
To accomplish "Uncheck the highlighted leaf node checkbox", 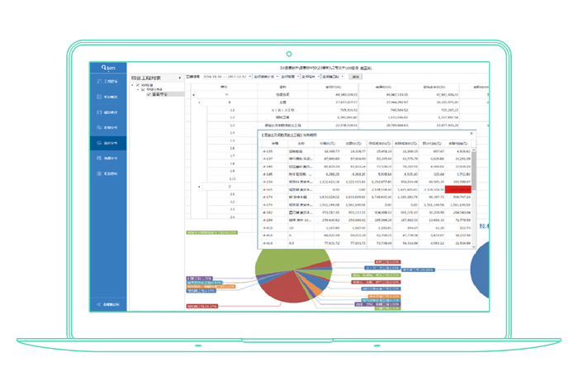I will click(149, 94).
